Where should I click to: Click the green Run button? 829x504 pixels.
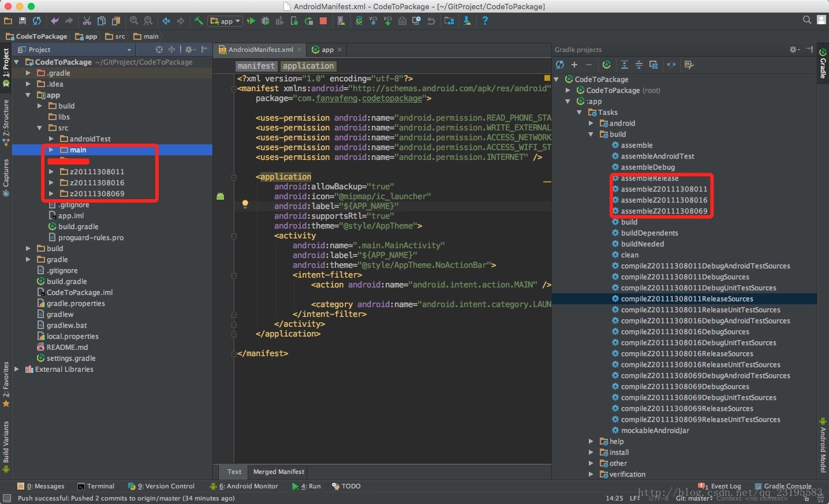click(251, 21)
